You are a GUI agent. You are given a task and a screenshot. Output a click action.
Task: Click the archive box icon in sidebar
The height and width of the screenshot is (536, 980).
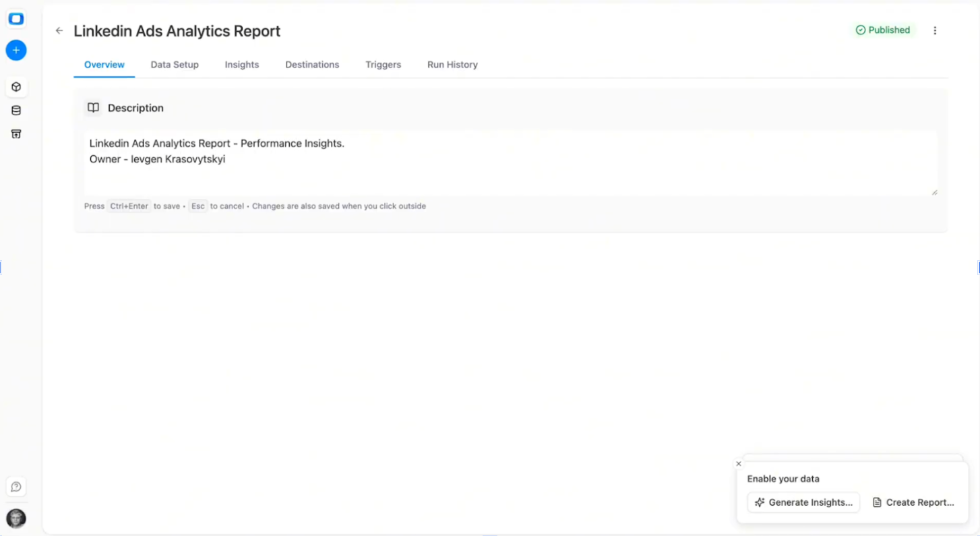(16, 133)
